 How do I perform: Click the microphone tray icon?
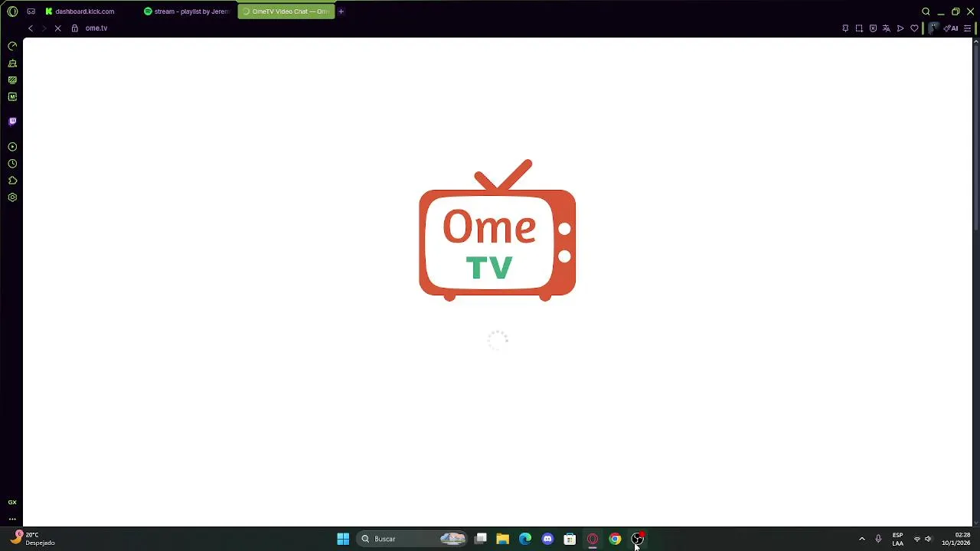point(878,539)
